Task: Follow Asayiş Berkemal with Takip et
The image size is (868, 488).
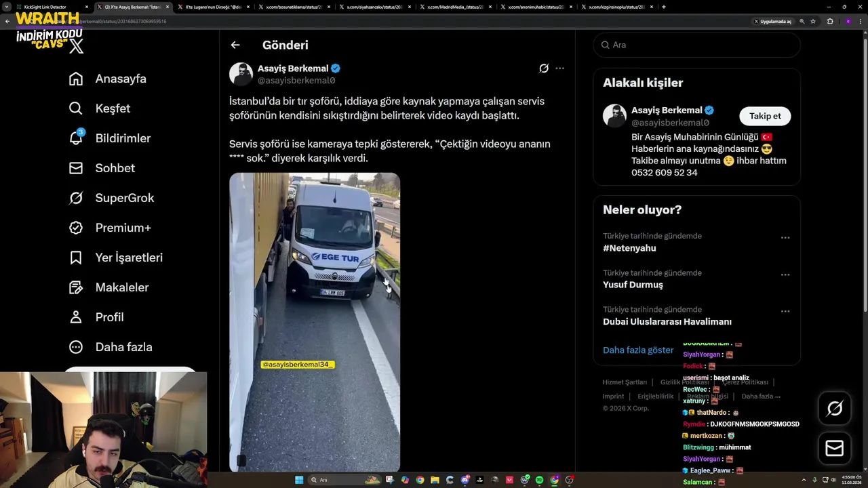Action: (x=765, y=116)
